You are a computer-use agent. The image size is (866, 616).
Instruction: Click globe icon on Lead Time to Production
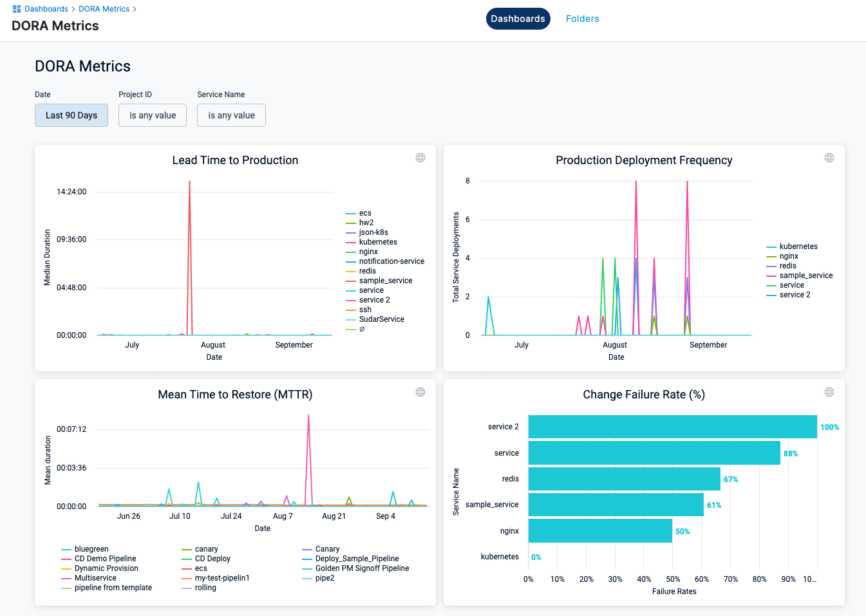(x=420, y=158)
